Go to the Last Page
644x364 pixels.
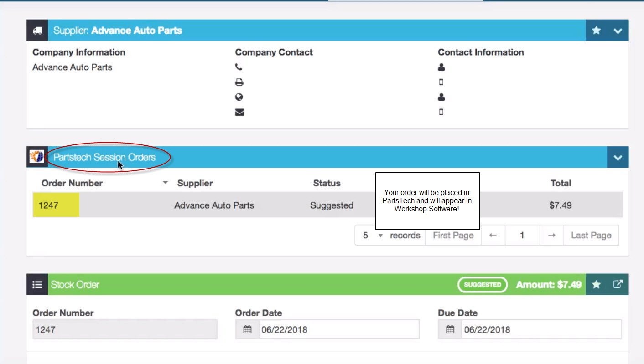[591, 235]
